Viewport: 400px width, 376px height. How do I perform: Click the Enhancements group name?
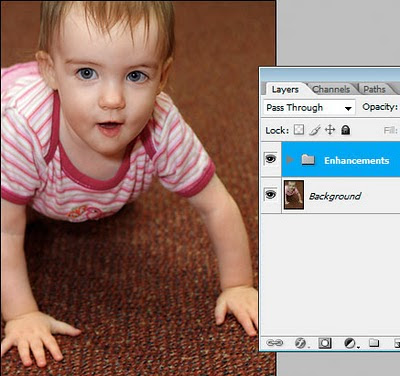[357, 161]
